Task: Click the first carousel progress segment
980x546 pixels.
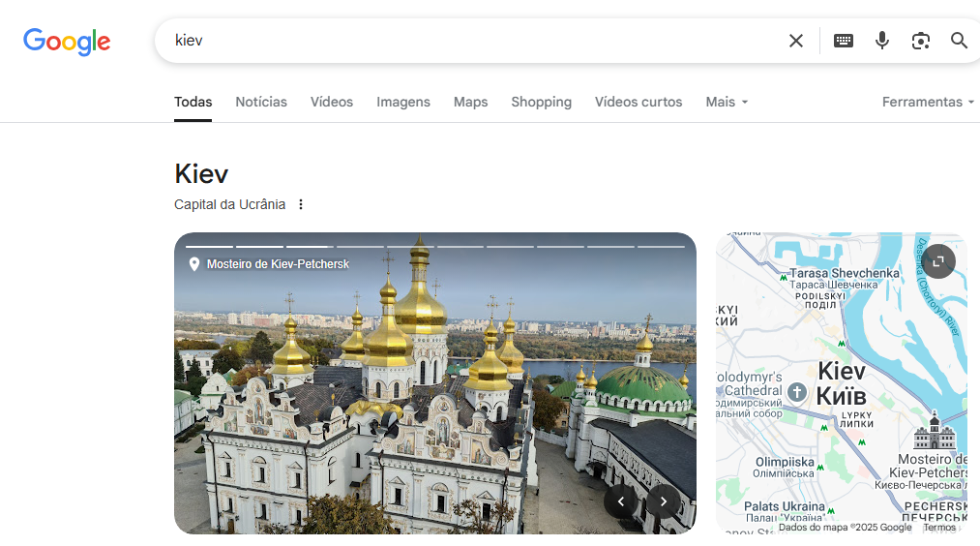Action: [x=209, y=247]
